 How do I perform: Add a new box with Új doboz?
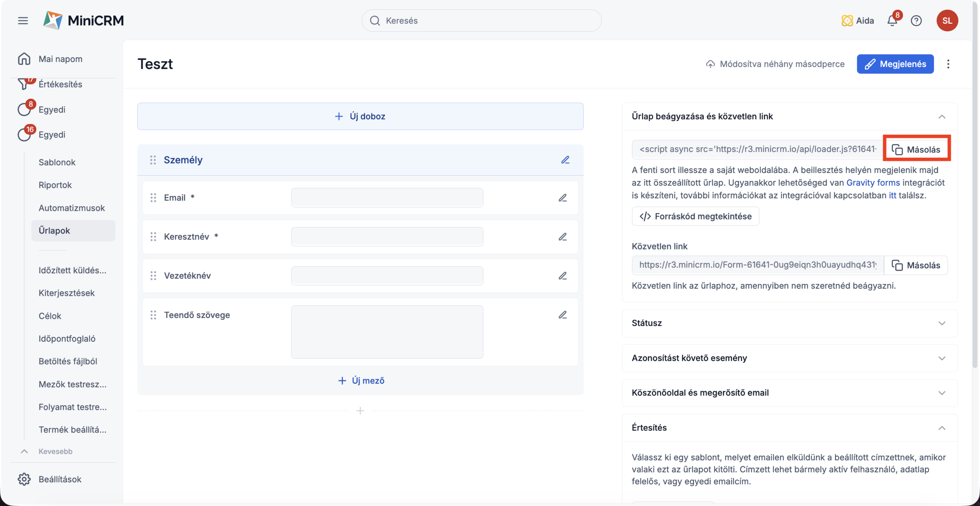pos(360,116)
